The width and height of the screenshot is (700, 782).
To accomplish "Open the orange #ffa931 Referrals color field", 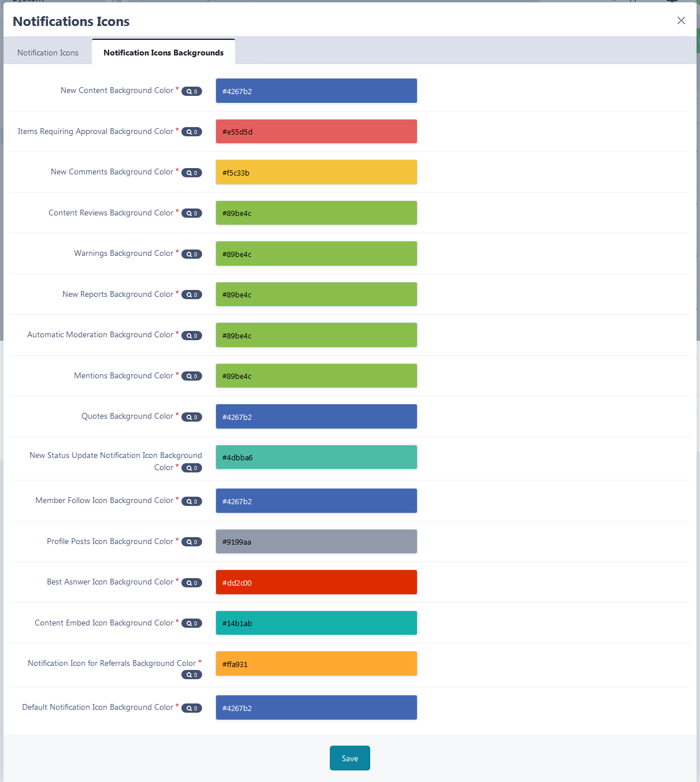I will point(317,664).
